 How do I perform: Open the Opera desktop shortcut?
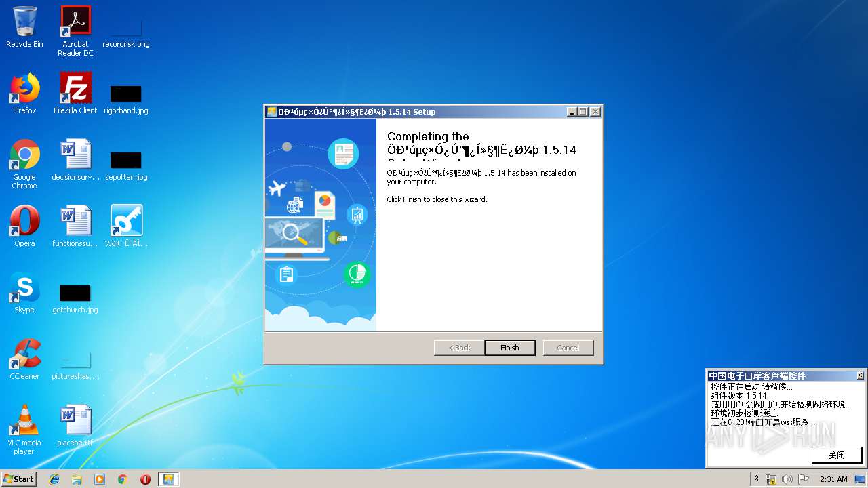24,226
